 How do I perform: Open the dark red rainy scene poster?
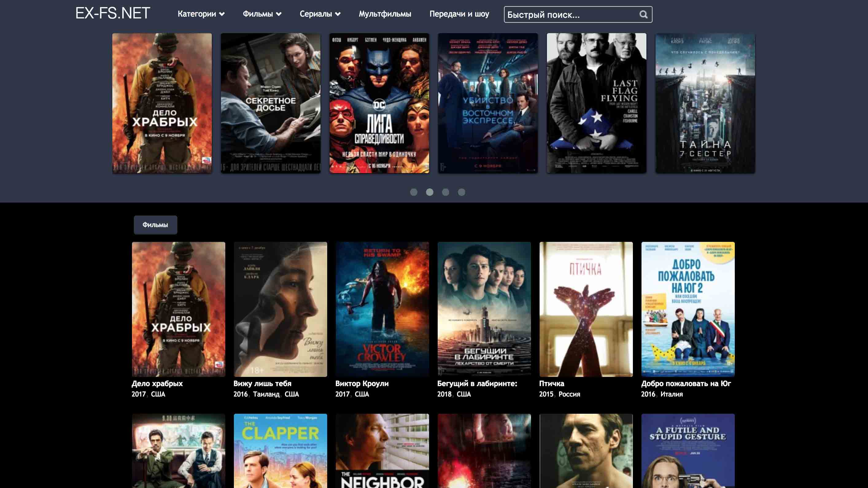[484, 451]
